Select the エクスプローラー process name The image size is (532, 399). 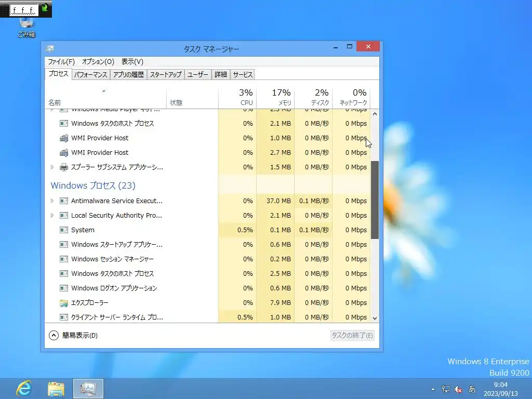(x=89, y=303)
